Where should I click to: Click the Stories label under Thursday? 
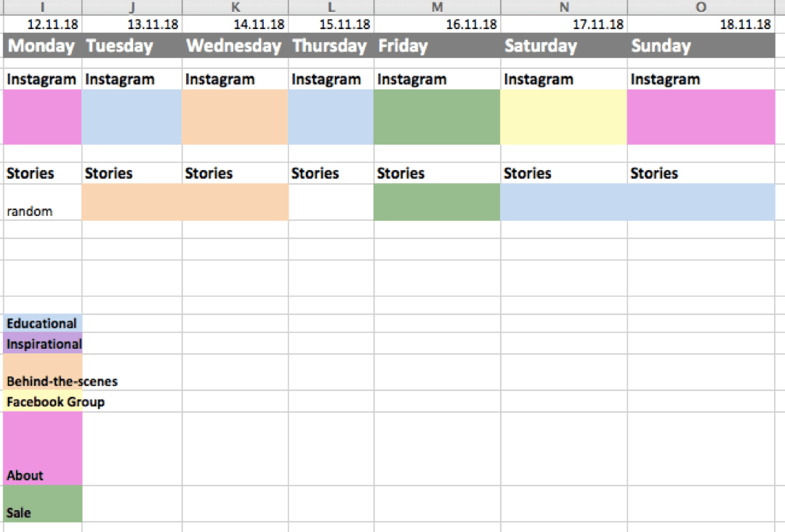[315, 173]
